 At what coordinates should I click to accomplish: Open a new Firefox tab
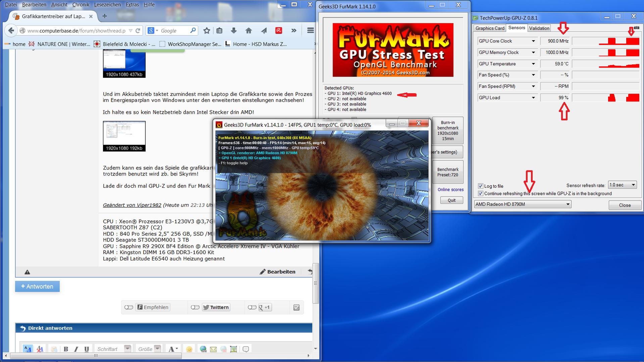(x=105, y=16)
